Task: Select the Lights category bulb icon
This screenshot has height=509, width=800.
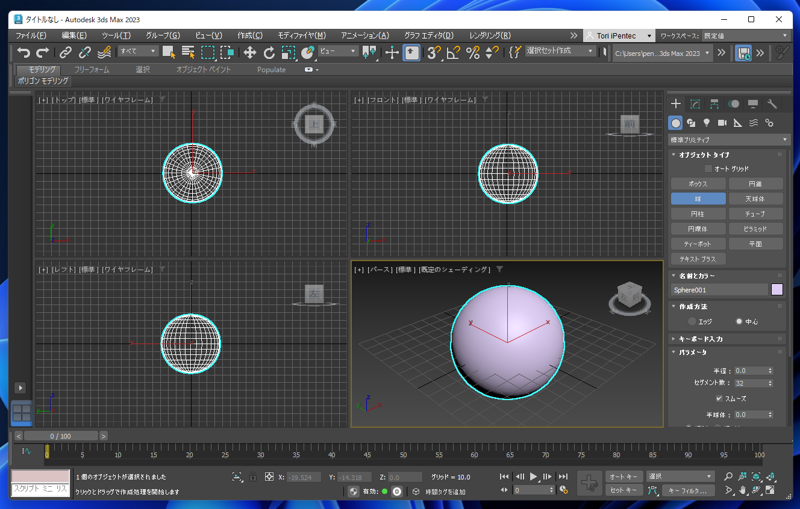Action: point(707,123)
